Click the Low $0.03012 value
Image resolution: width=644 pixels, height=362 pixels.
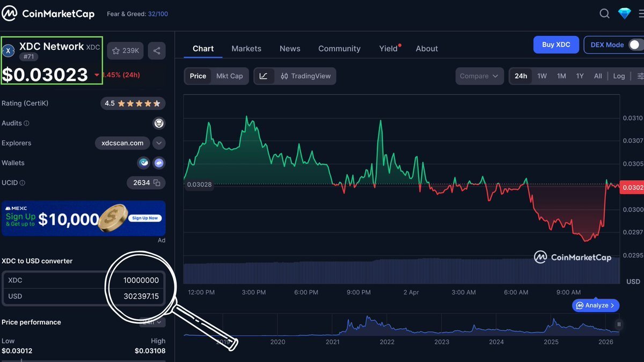pyautogui.click(x=17, y=351)
